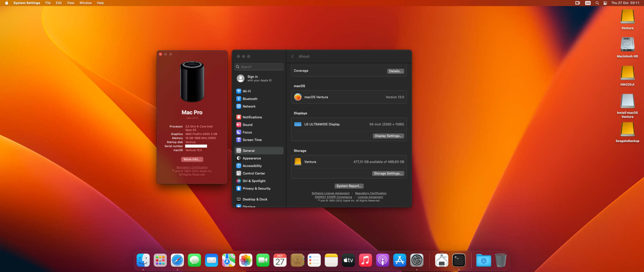Open Help menu
Image resolution: width=644 pixels, height=272 pixels.
point(100,3)
